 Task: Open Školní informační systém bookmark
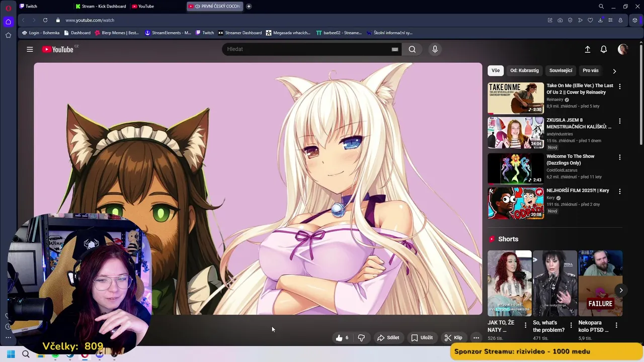(x=390, y=33)
